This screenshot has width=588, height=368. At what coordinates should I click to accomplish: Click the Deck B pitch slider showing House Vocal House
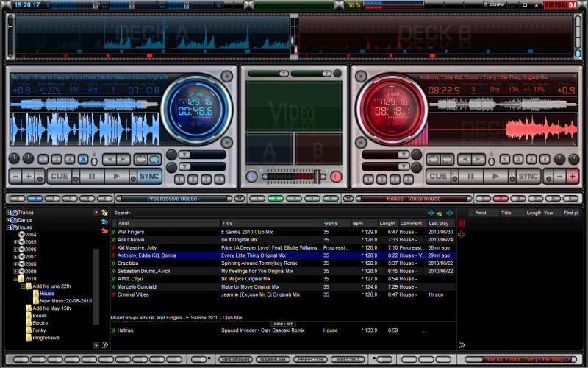(414, 199)
